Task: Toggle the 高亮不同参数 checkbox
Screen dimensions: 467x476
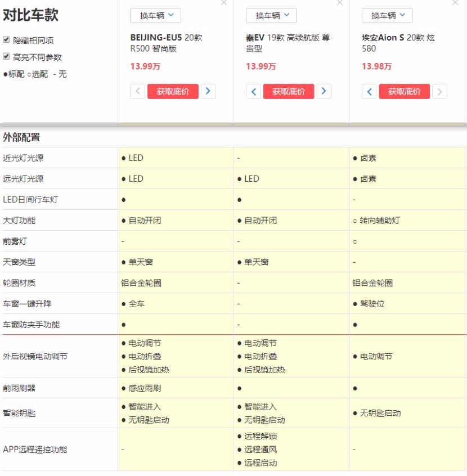Action: pyautogui.click(x=6, y=56)
